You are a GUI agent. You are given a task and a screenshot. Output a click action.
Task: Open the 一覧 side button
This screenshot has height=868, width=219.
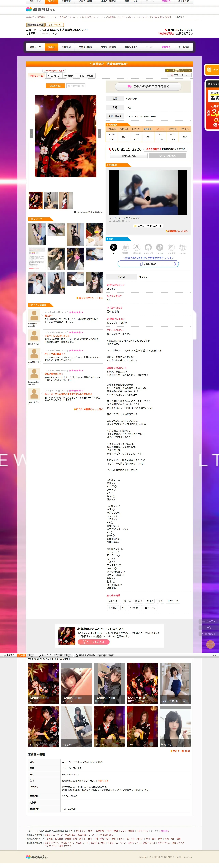(209, 627)
